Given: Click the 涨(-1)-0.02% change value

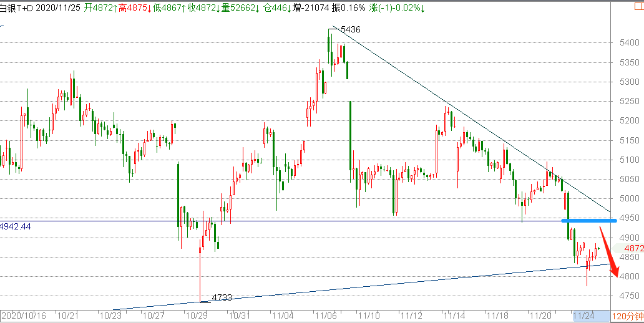Looking at the screenshot, I should click(397, 8).
